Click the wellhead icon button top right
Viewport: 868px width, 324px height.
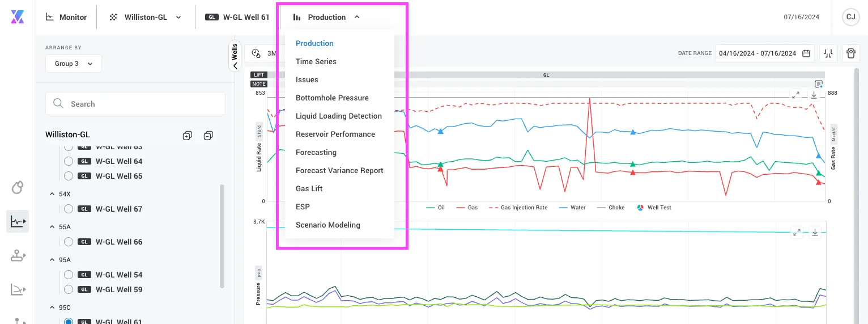click(x=850, y=53)
